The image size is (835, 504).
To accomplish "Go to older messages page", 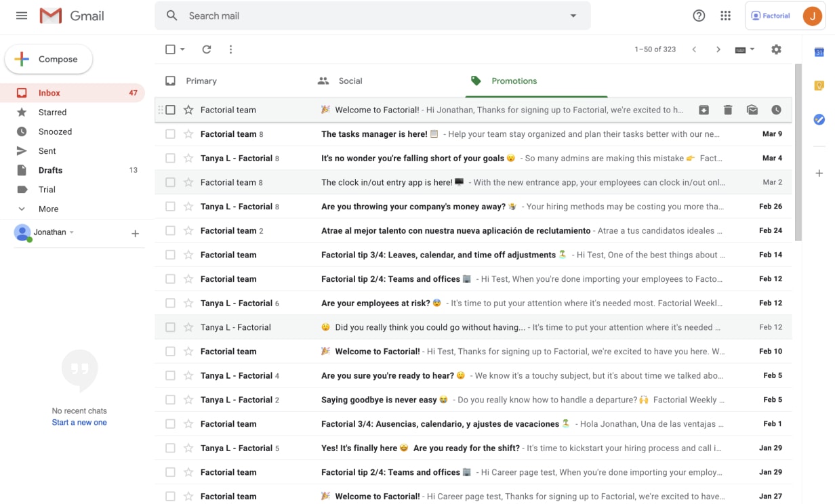I will click(718, 49).
